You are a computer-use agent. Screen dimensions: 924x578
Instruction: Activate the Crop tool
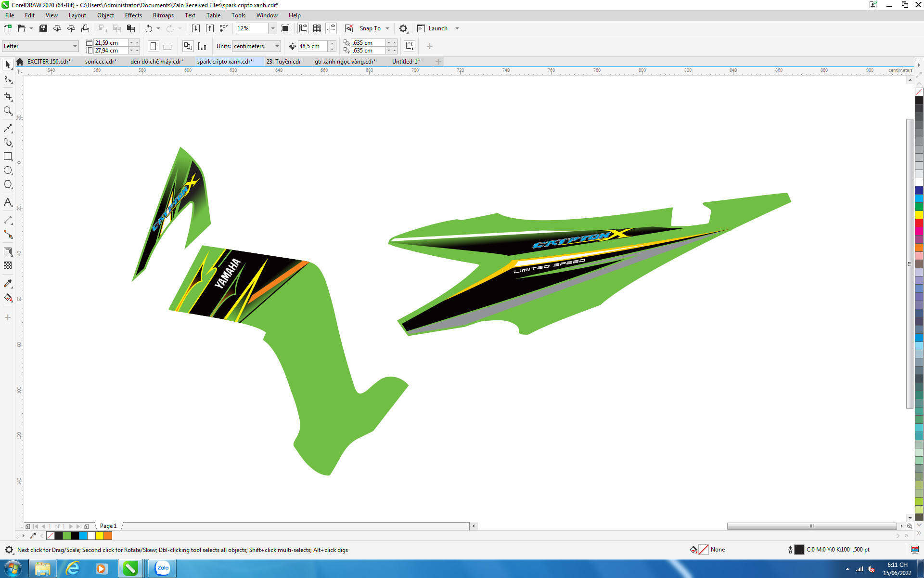(8, 97)
